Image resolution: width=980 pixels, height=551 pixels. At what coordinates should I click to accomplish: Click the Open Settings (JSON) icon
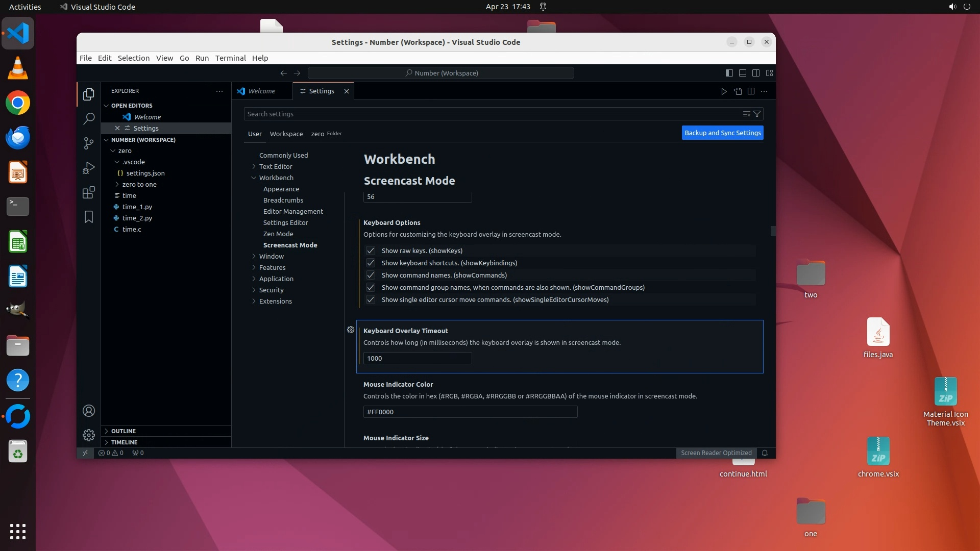tap(738, 91)
